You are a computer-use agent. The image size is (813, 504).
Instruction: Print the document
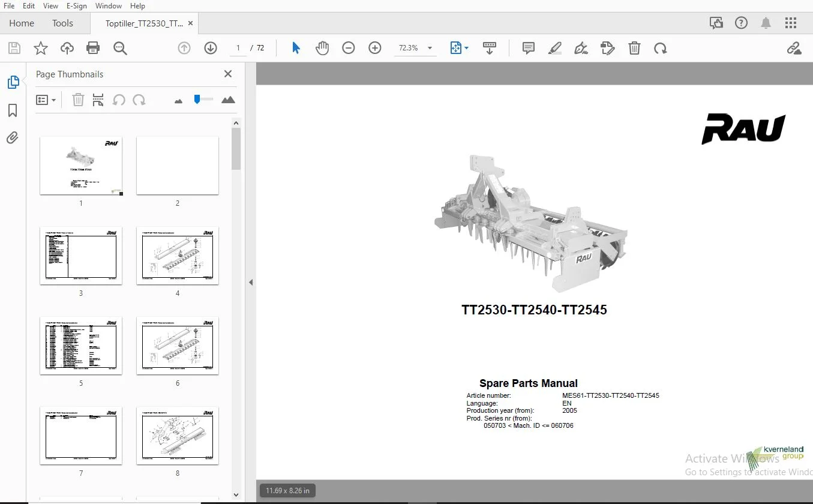point(93,48)
